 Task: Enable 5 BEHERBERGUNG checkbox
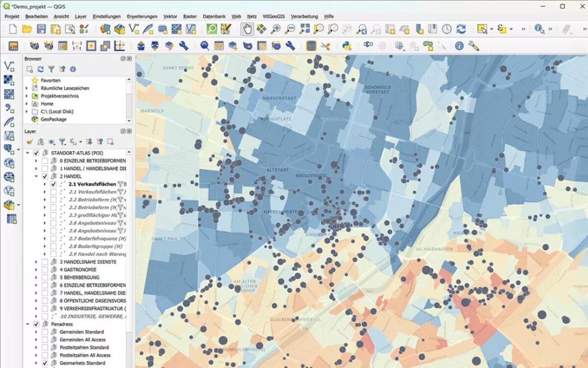(x=45, y=277)
